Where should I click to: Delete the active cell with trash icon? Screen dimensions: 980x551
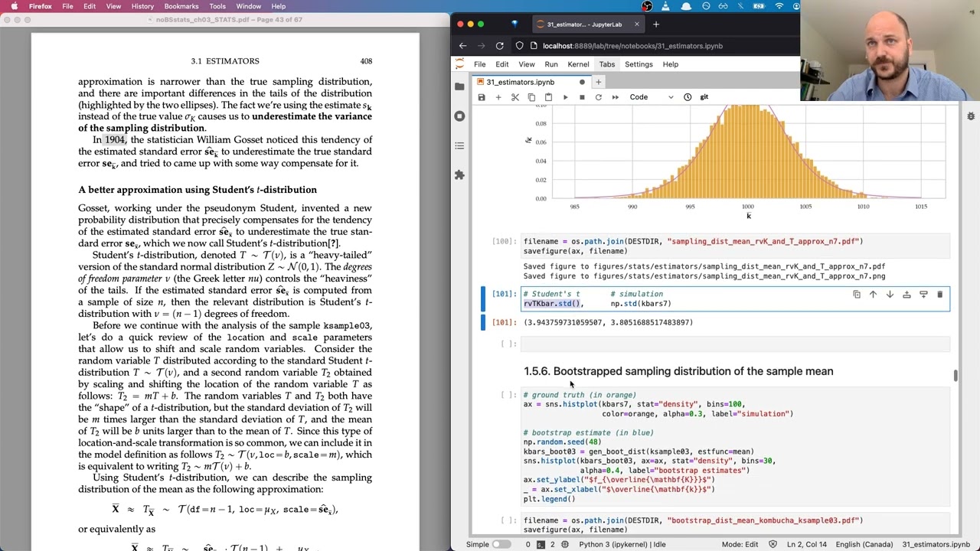tap(940, 295)
